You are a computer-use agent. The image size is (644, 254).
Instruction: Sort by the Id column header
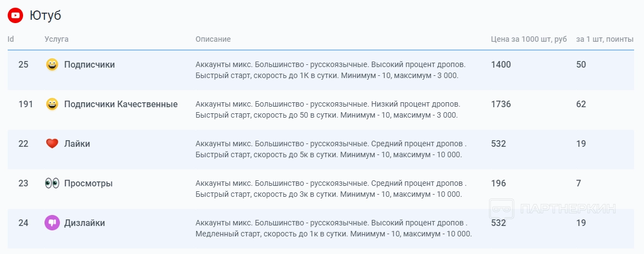tap(10, 40)
